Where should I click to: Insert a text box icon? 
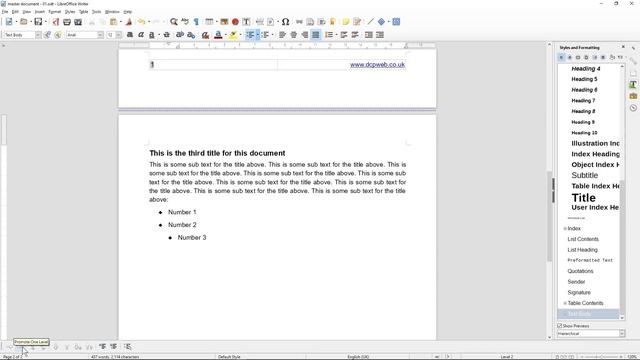point(246,22)
